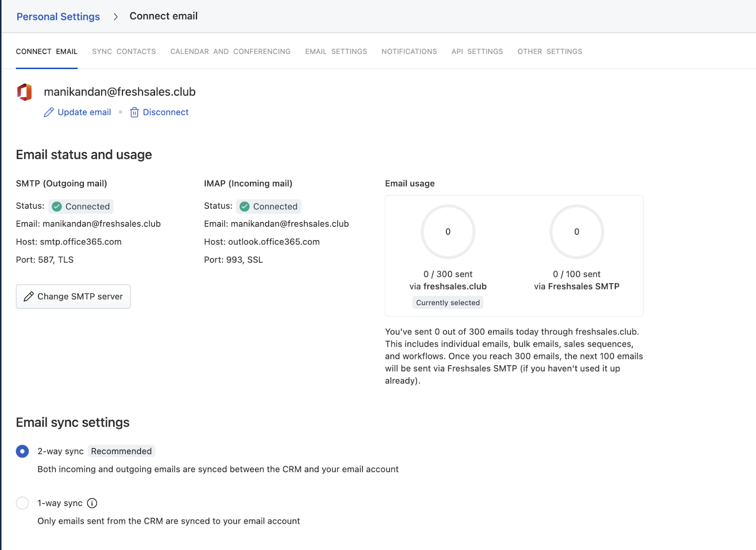Switch to the Sync Contacts tab
Screen dimensions: 756x550
124,52
